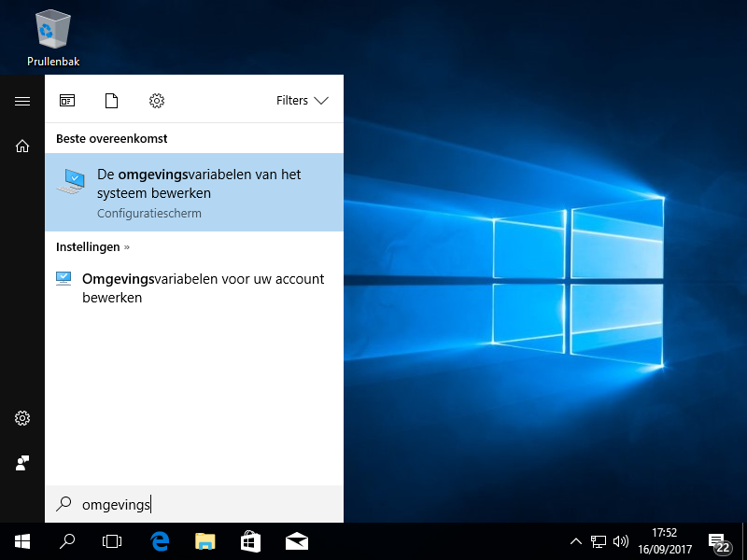
Task: Click the taskbar search magnifier icon
Action: pos(67,541)
